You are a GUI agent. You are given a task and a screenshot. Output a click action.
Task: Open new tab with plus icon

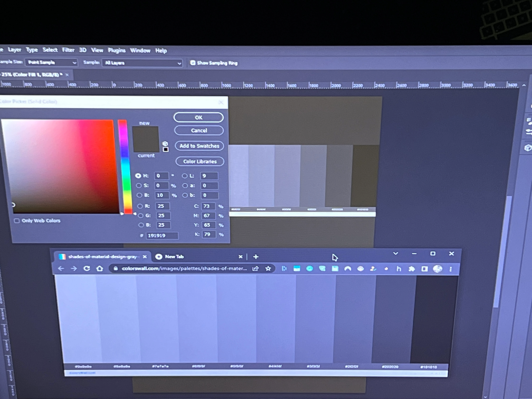pos(256,257)
